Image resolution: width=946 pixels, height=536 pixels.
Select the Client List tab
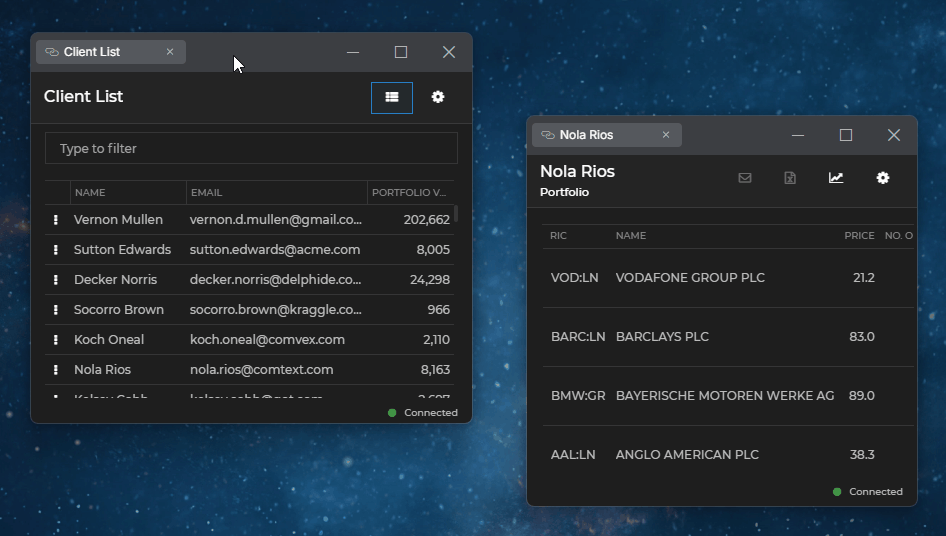92,52
